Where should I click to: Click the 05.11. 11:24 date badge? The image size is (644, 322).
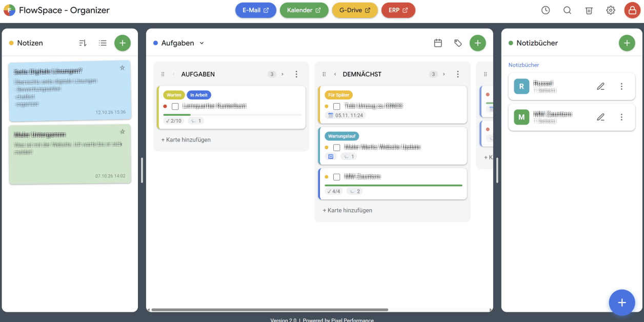coord(345,115)
